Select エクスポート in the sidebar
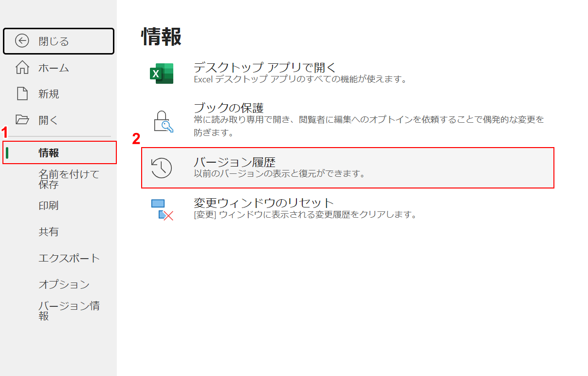The image size is (588, 376). pos(69,258)
